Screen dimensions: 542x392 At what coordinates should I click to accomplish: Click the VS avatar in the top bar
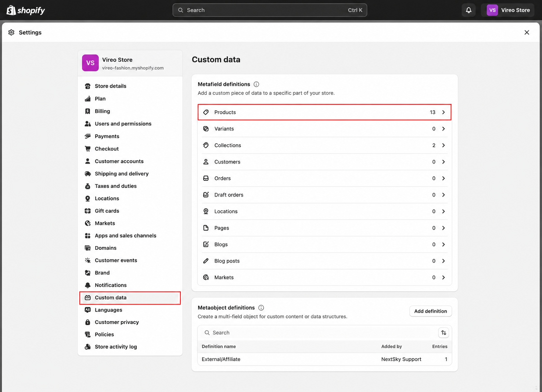[x=492, y=10]
